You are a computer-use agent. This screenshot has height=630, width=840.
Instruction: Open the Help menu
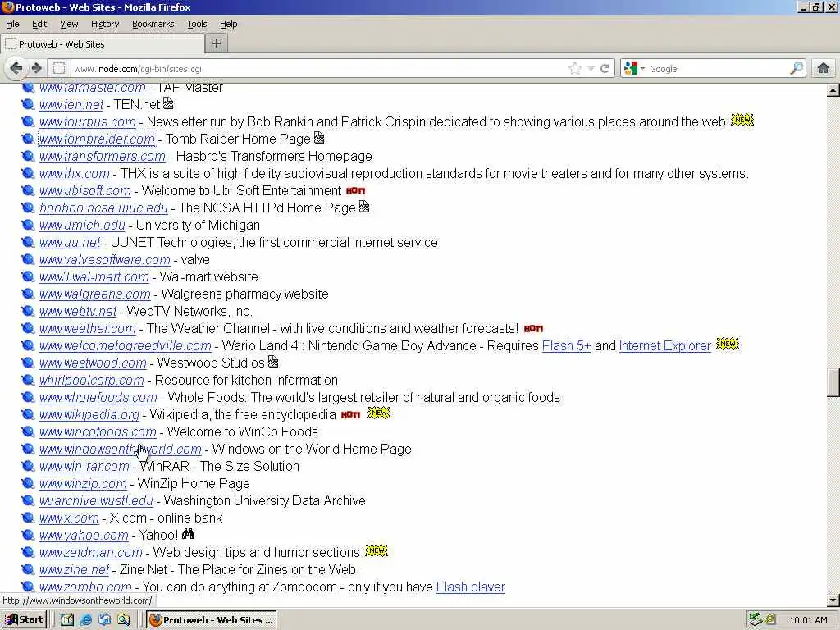coord(228,24)
